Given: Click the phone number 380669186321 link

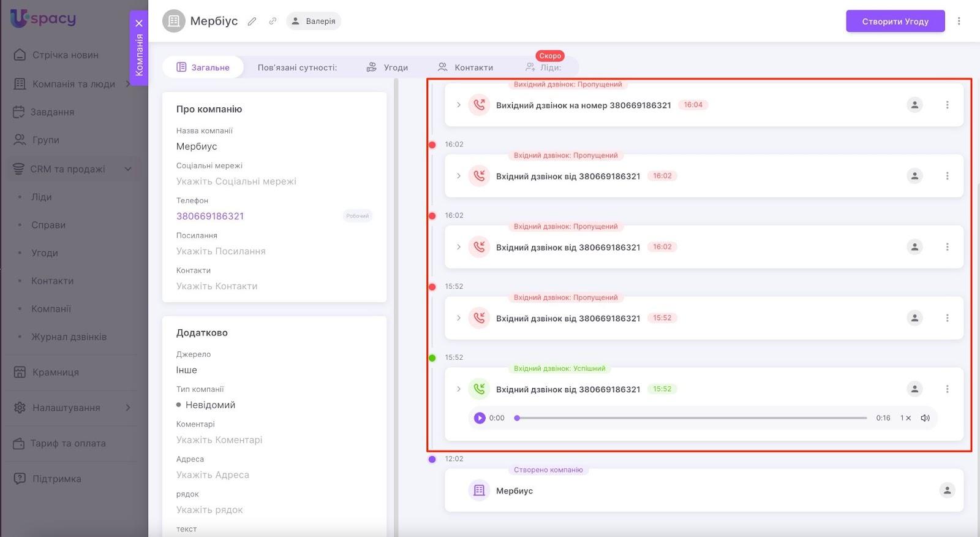Looking at the screenshot, I should click(210, 216).
